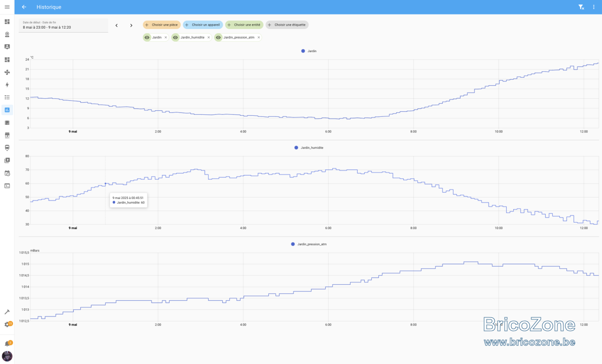602x364 pixels.
Task: Open the Logbook list sidebar item
Action: 7,97
